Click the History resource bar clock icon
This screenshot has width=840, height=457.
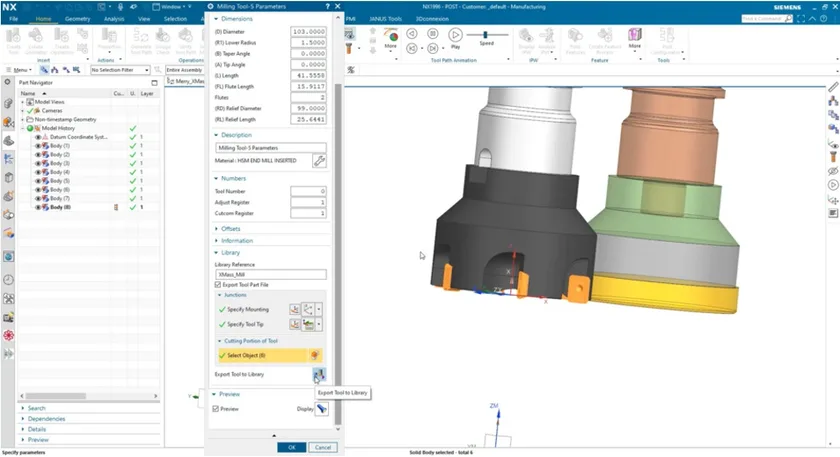coord(9,280)
